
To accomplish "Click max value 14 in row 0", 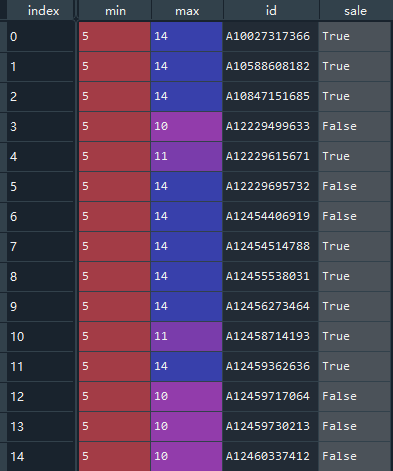I will tap(186, 36).
